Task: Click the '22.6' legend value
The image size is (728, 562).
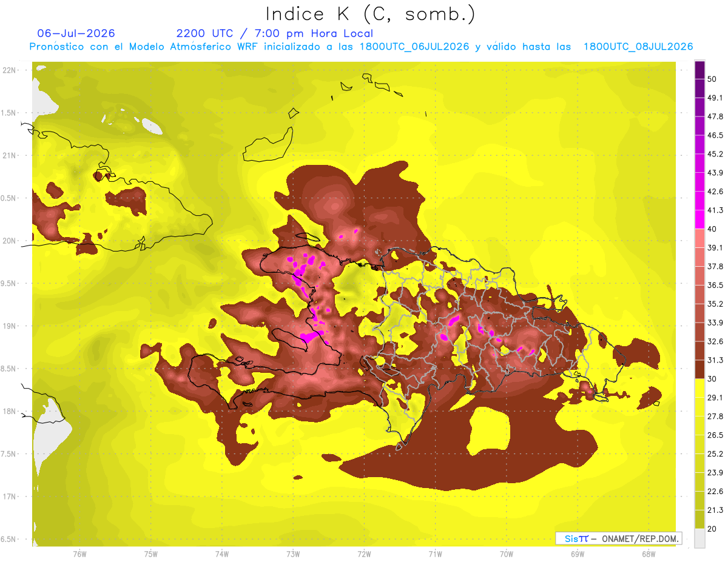Action: point(715,492)
